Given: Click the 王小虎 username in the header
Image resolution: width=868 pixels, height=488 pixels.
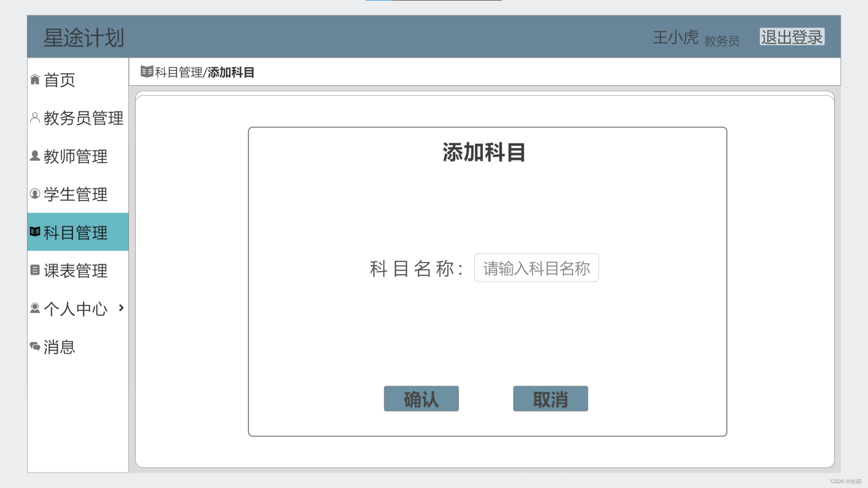Looking at the screenshot, I should (x=675, y=38).
